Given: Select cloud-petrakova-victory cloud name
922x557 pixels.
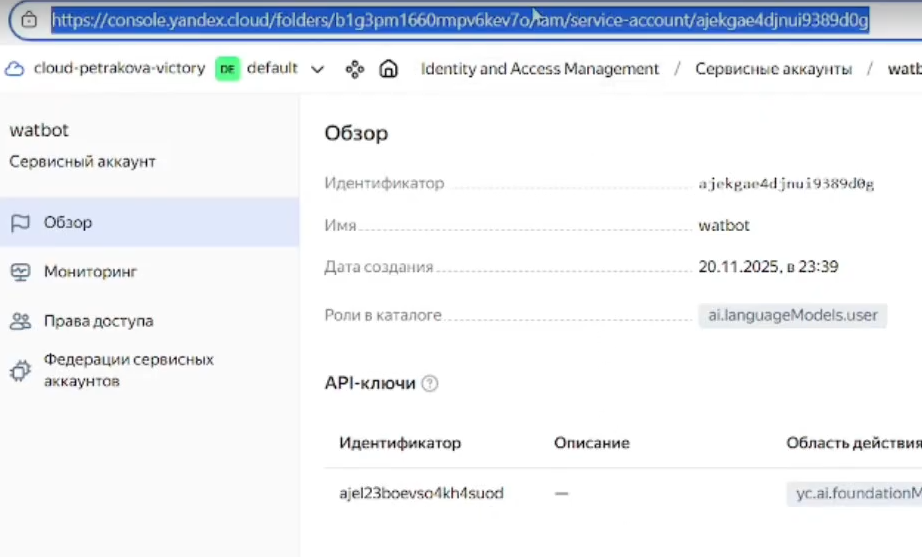Looking at the screenshot, I should click(x=119, y=69).
